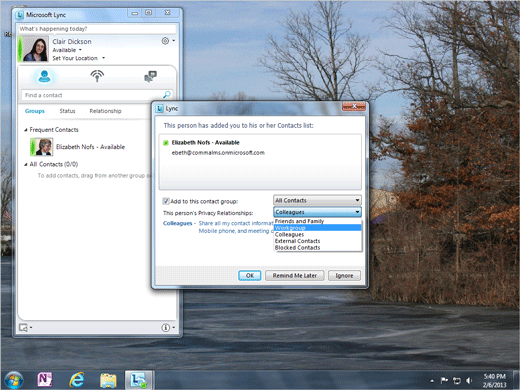Viewport: 520px width, 390px height.
Task: Switch to the Groups tab
Action: point(35,111)
